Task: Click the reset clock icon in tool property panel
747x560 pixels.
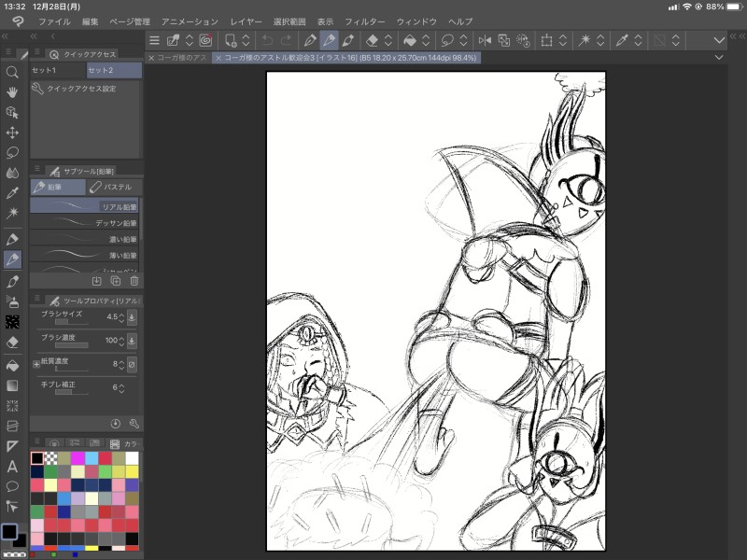Action: [115, 424]
